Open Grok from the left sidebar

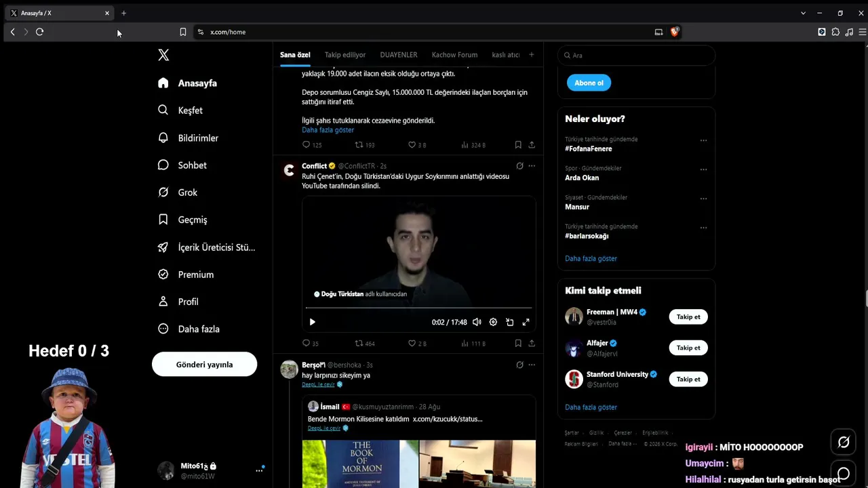(x=178, y=192)
